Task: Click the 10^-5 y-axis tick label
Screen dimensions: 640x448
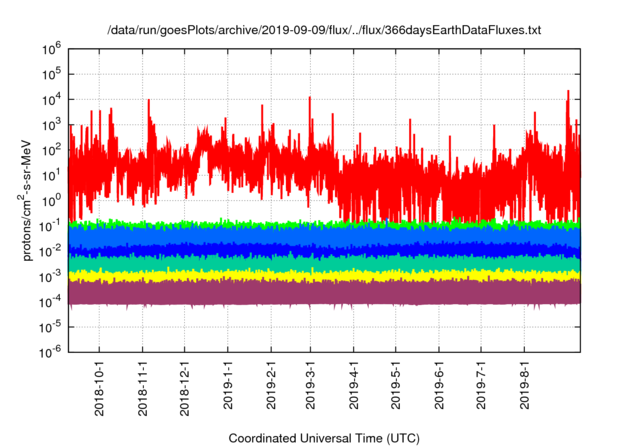Action: point(50,327)
